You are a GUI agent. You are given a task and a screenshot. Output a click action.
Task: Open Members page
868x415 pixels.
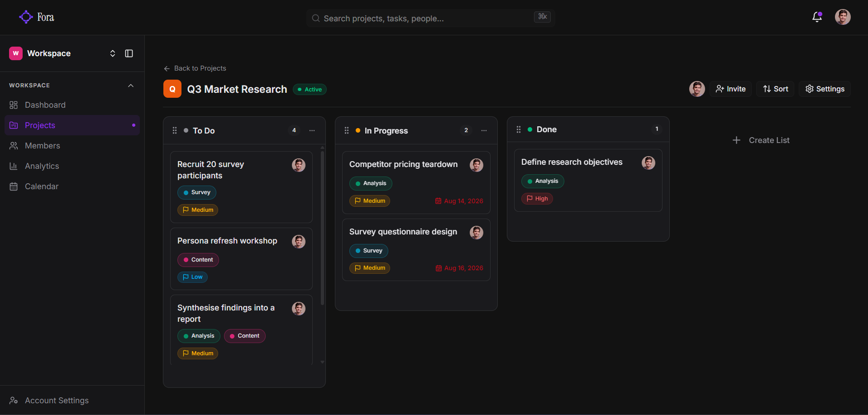point(72,146)
